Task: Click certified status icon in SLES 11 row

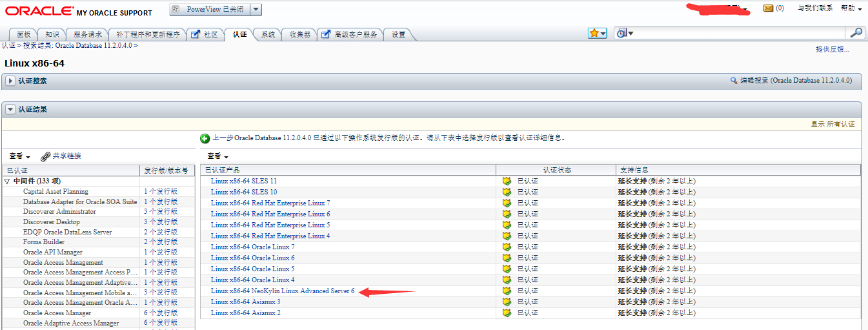Action: point(507,181)
